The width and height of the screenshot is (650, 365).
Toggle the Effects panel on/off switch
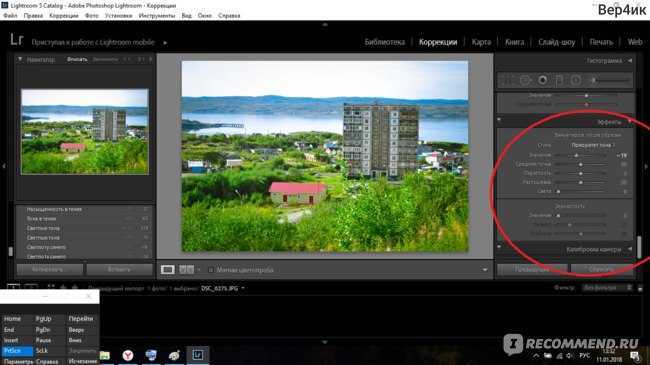click(499, 120)
